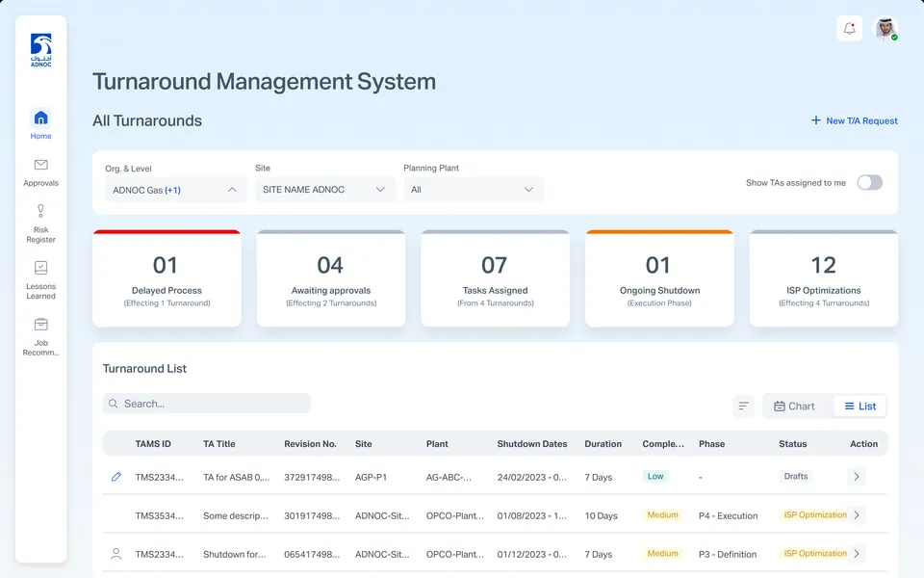Click the Low complexity badge
Viewport: 924px width, 578px height.
655,476
